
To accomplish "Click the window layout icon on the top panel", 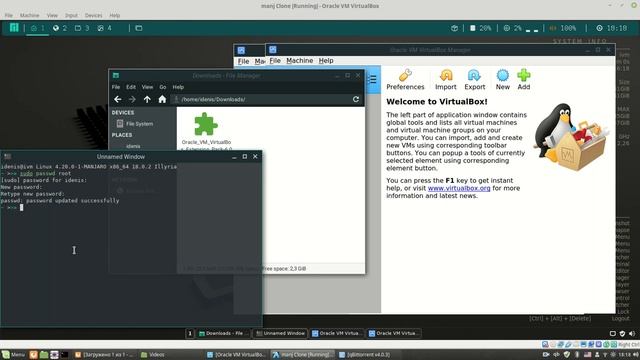I will (139, 28).
